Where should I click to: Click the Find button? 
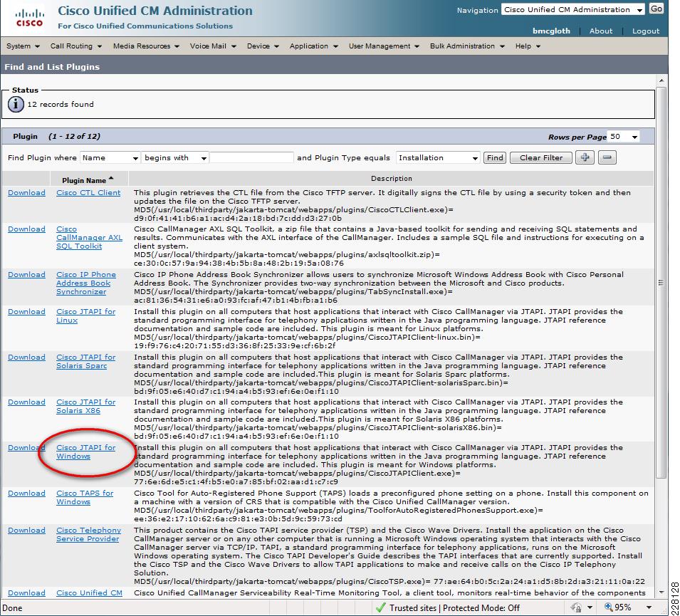495,158
